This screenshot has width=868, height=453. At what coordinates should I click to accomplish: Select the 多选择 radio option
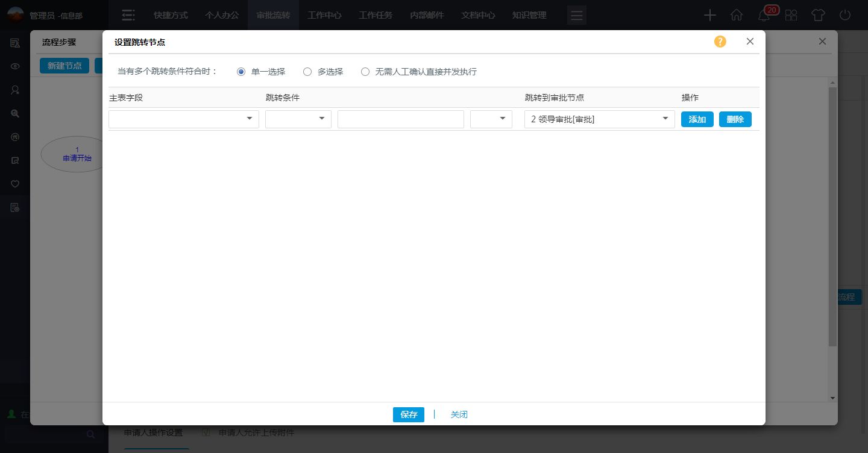click(307, 72)
